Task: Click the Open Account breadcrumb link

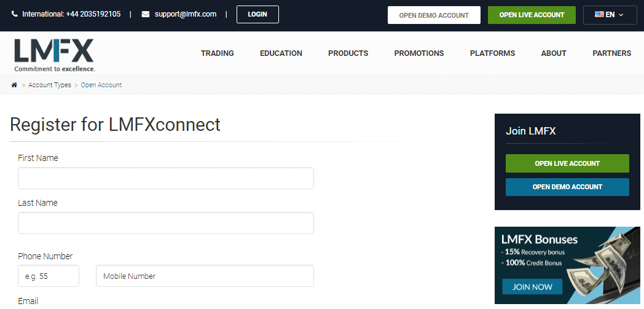Action: click(x=101, y=85)
